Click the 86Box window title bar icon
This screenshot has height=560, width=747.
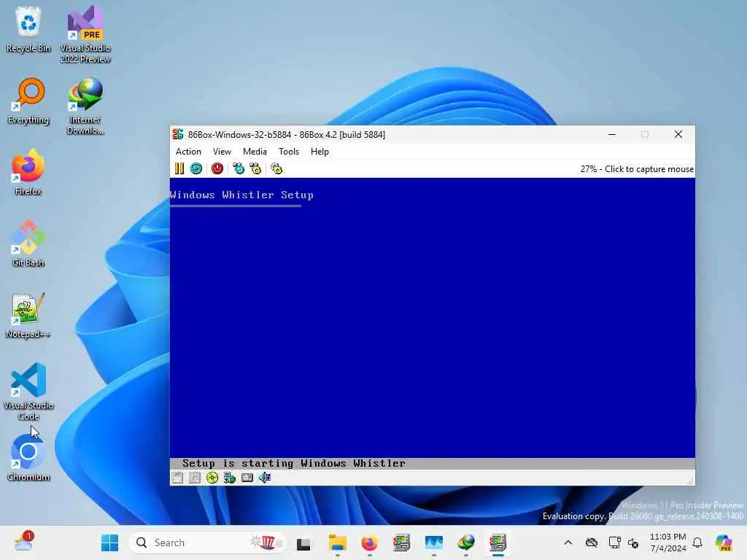point(178,134)
